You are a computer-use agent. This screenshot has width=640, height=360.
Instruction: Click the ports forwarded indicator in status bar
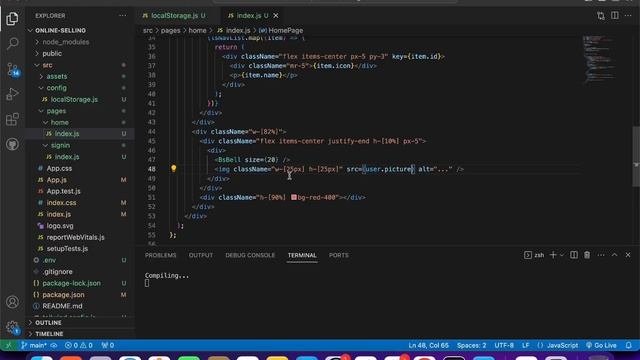(x=108, y=345)
